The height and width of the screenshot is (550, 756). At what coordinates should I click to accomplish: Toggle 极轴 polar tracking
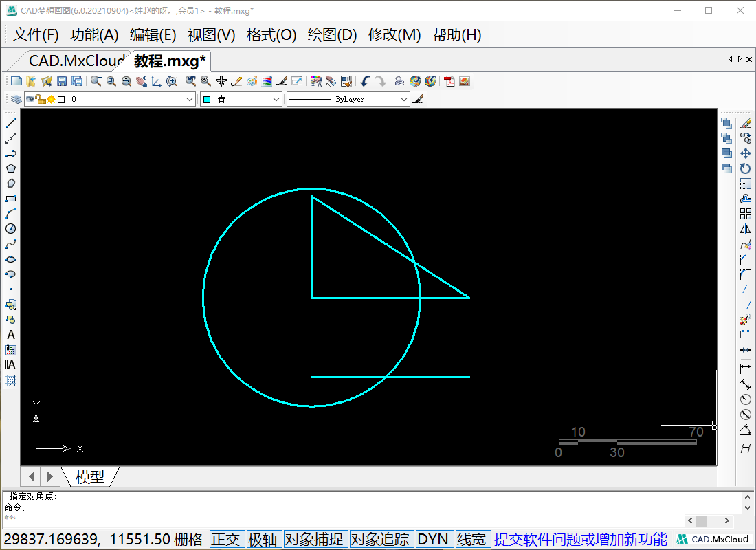[x=263, y=539]
